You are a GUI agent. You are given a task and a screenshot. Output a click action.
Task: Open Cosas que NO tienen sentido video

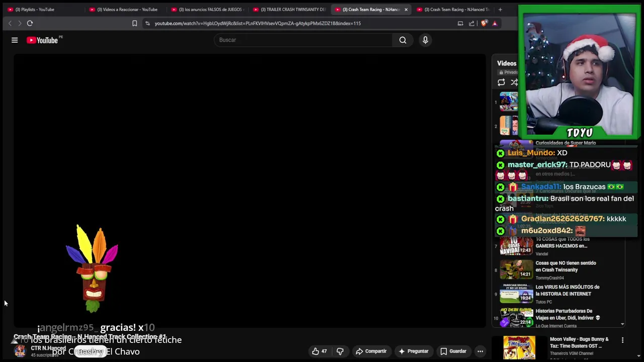click(x=566, y=266)
